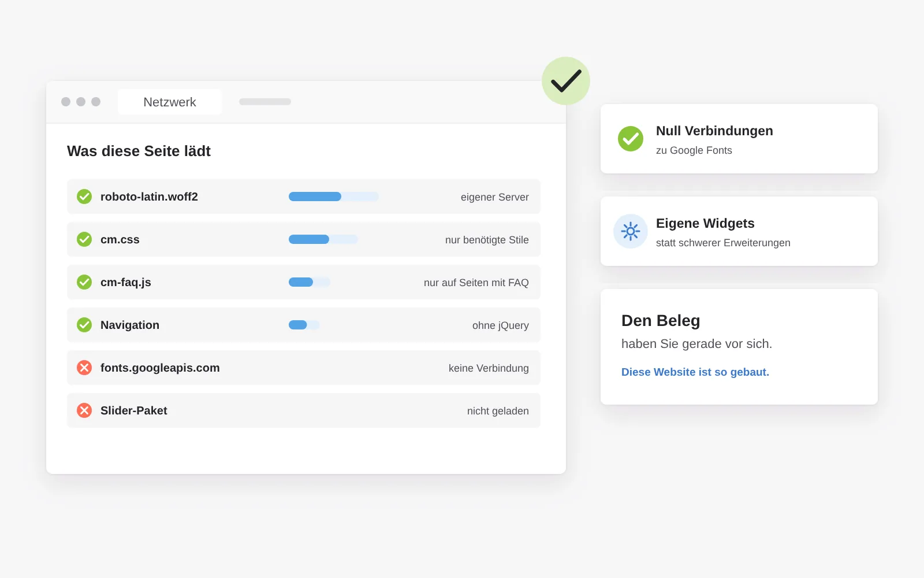Click the note "ohne jQuery"
The image size is (924, 578).
click(x=501, y=325)
